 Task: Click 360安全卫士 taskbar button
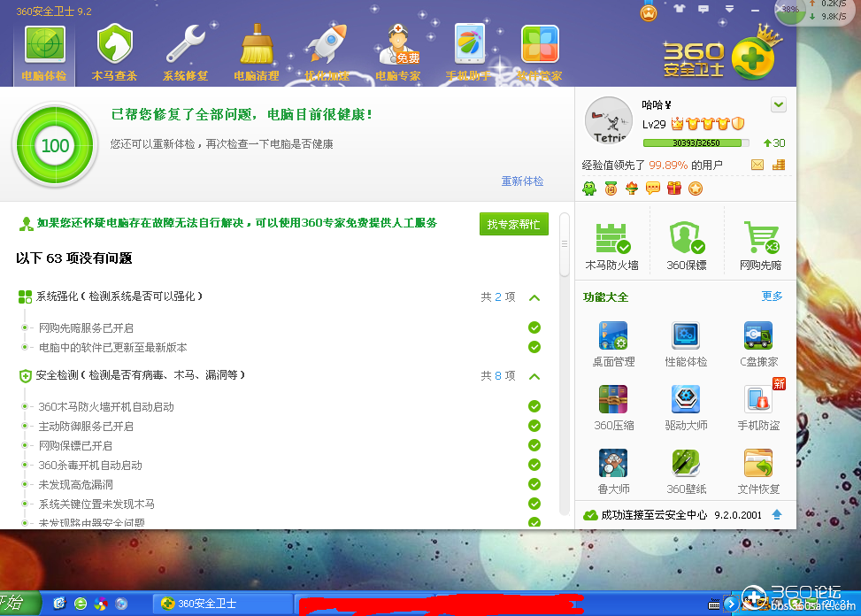click(222, 604)
